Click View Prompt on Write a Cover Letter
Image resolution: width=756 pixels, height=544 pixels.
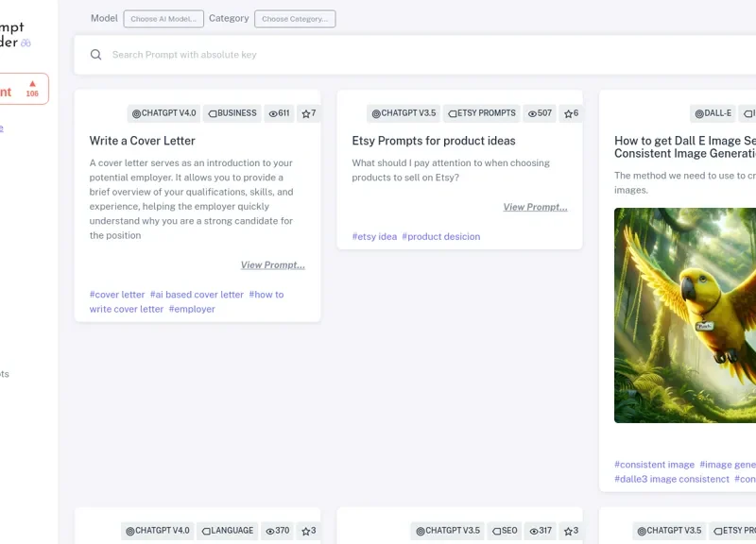point(274,264)
